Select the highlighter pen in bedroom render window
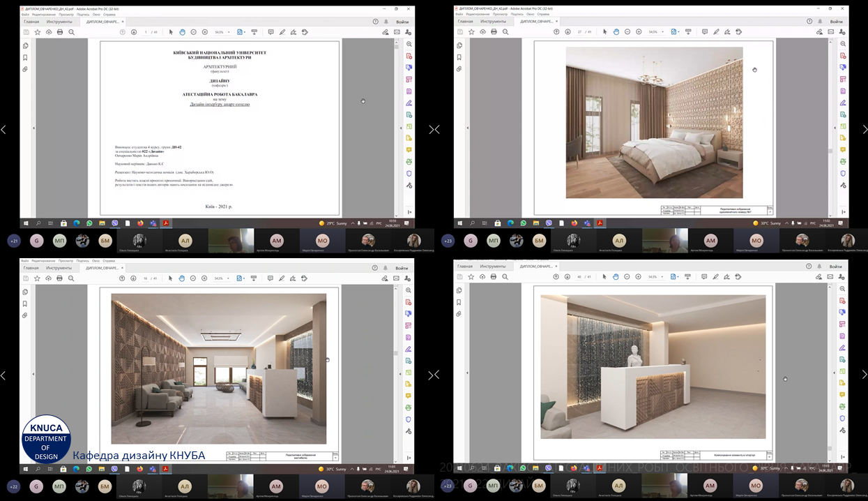This screenshot has height=501, width=868. (716, 32)
